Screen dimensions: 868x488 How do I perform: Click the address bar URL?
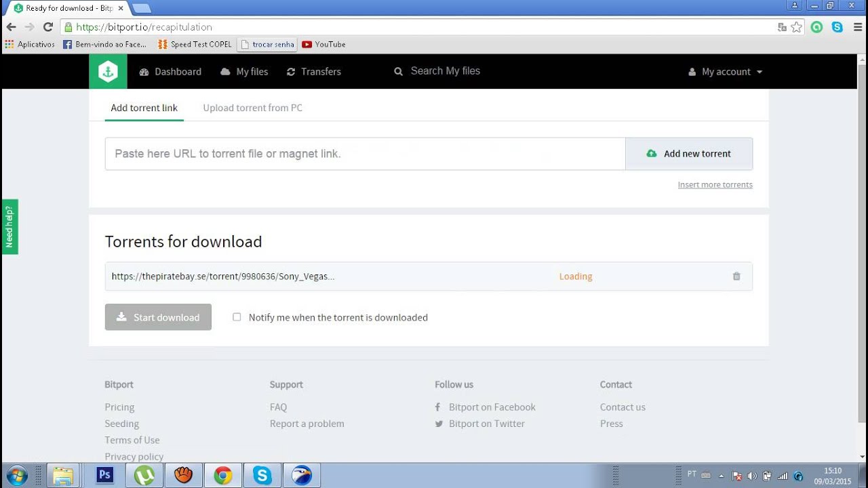(x=144, y=27)
